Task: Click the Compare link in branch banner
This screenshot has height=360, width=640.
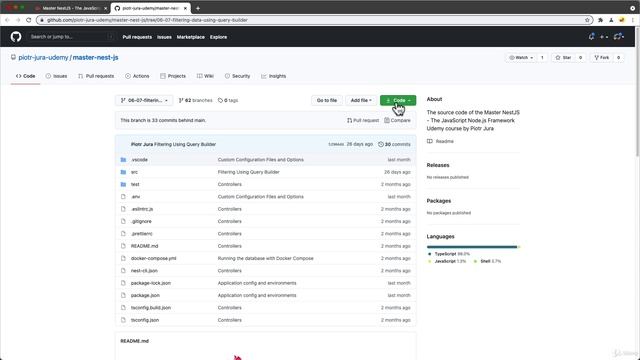Action: [397, 120]
